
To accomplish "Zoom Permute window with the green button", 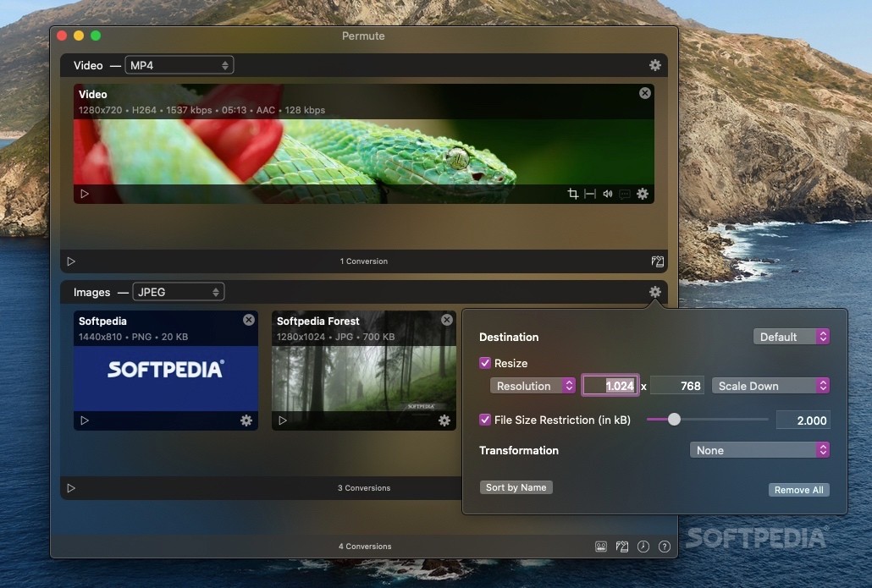I will pos(96,36).
